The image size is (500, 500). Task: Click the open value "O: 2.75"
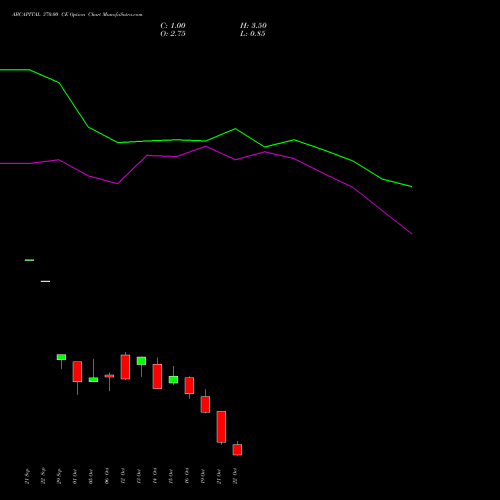tap(173, 34)
